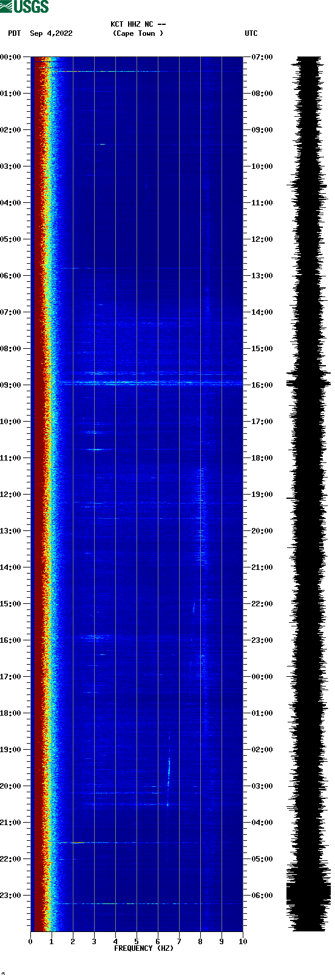Click PDT time label '12:00'

click(11, 495)
